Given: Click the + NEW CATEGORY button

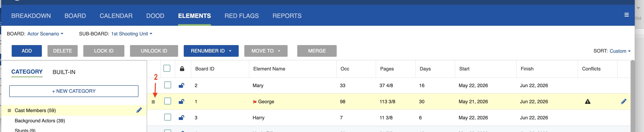Looking at the screenshot, I should [74, 91].
